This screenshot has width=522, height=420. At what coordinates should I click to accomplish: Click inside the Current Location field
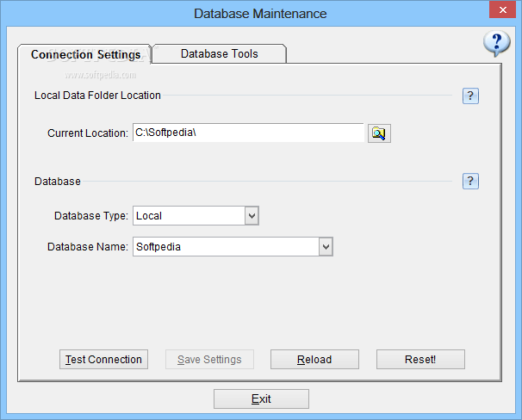tap(248, 133)
